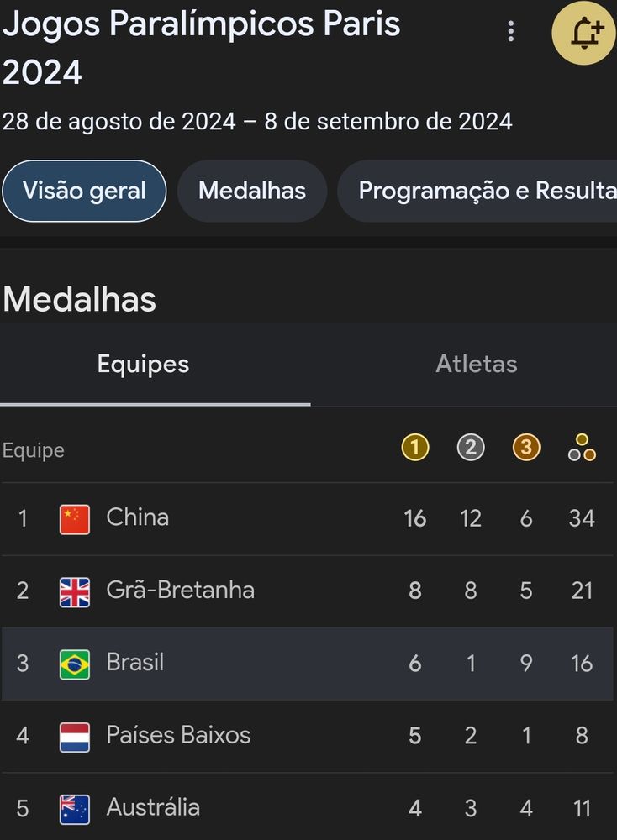Click the bronze medal column icon
This screenshot has width=617, height=840.
(526, 448)
